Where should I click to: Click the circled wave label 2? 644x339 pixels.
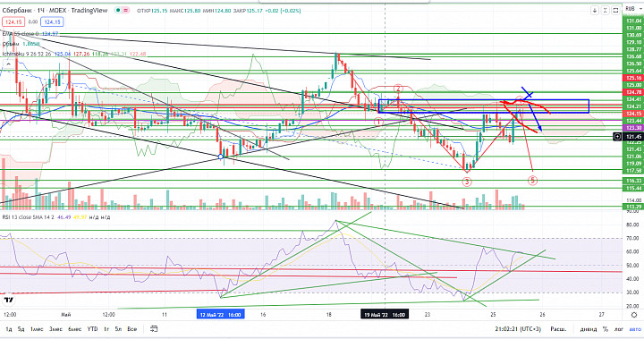point(397,89)
